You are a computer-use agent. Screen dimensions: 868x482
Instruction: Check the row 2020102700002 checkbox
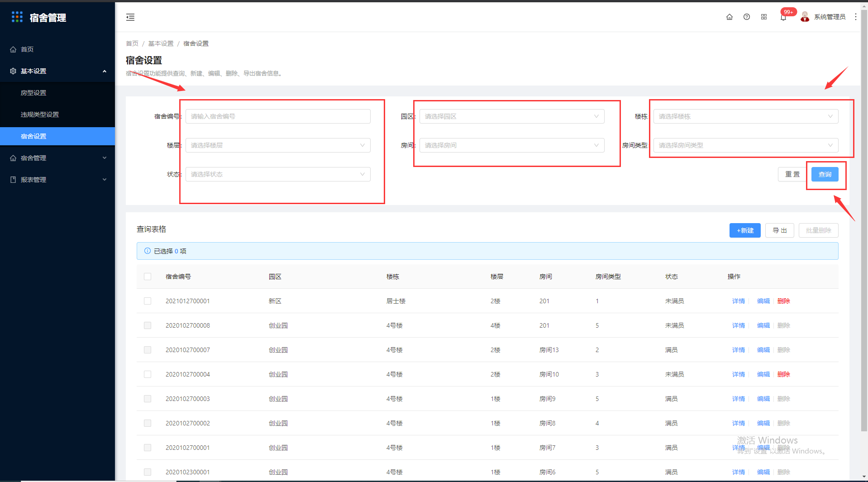(148, 423)
